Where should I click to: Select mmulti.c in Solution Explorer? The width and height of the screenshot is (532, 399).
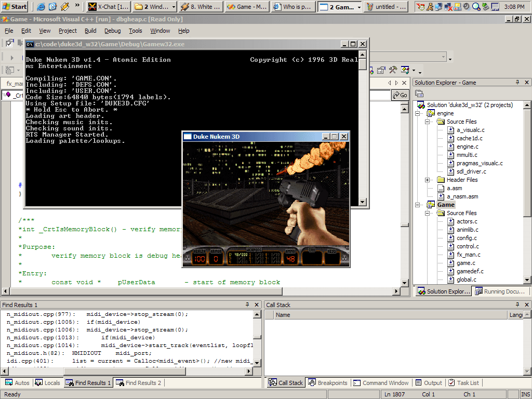click(x=467, y=155)
